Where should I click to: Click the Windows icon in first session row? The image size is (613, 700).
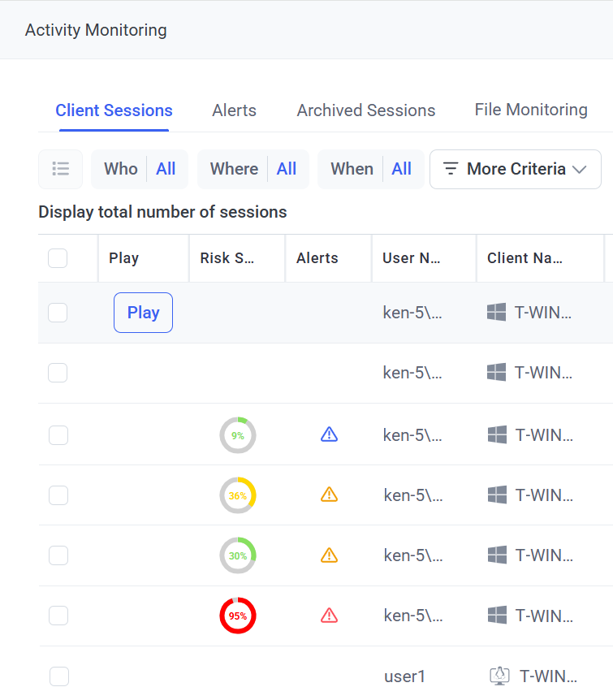click(x=497, y=313)
